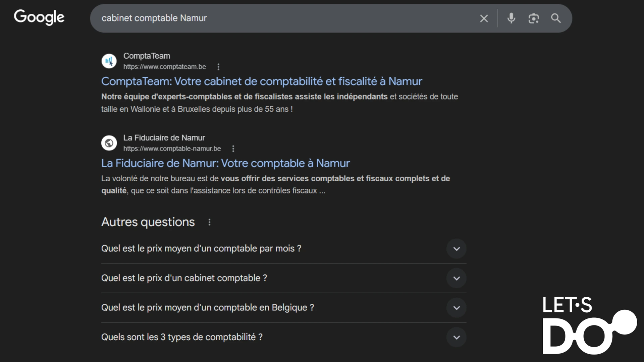Open the ComptaTeam result title link

(261, 81)
